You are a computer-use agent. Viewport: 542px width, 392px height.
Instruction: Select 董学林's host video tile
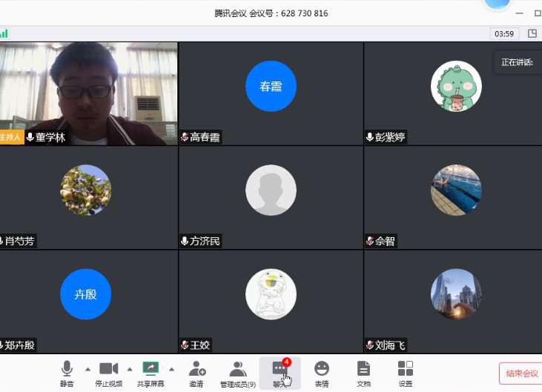point(88,93)
